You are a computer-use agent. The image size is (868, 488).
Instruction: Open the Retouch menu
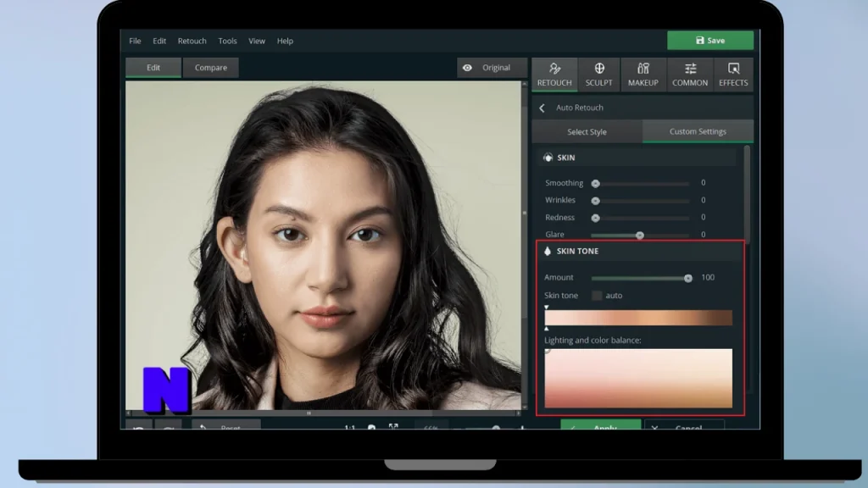tap(192, 41)
